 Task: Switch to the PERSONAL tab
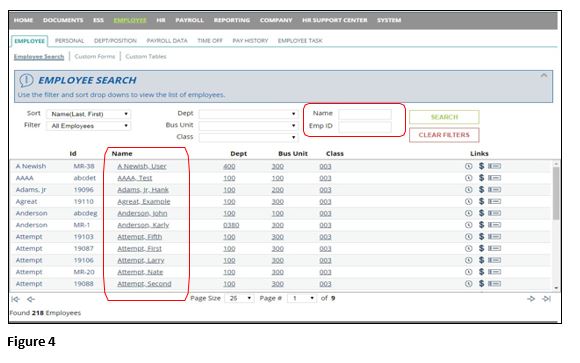pyautogui.click(x=69, y=41)
